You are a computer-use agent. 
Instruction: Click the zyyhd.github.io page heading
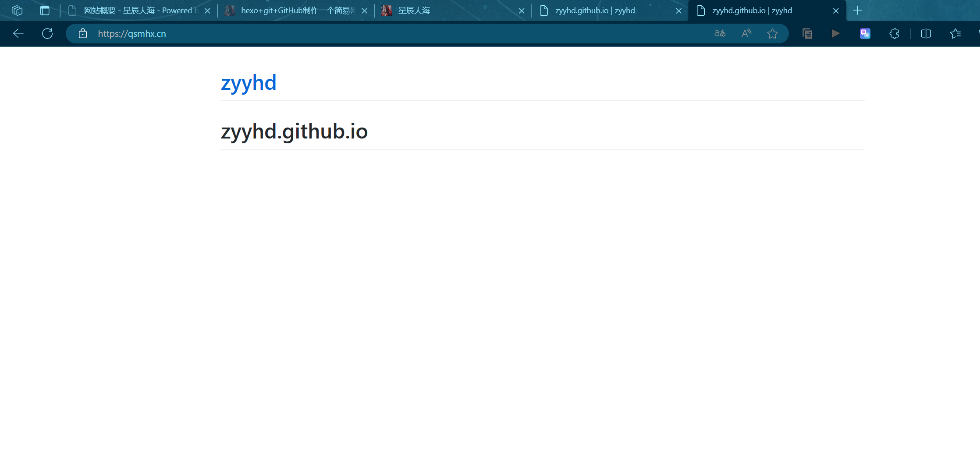294,131
